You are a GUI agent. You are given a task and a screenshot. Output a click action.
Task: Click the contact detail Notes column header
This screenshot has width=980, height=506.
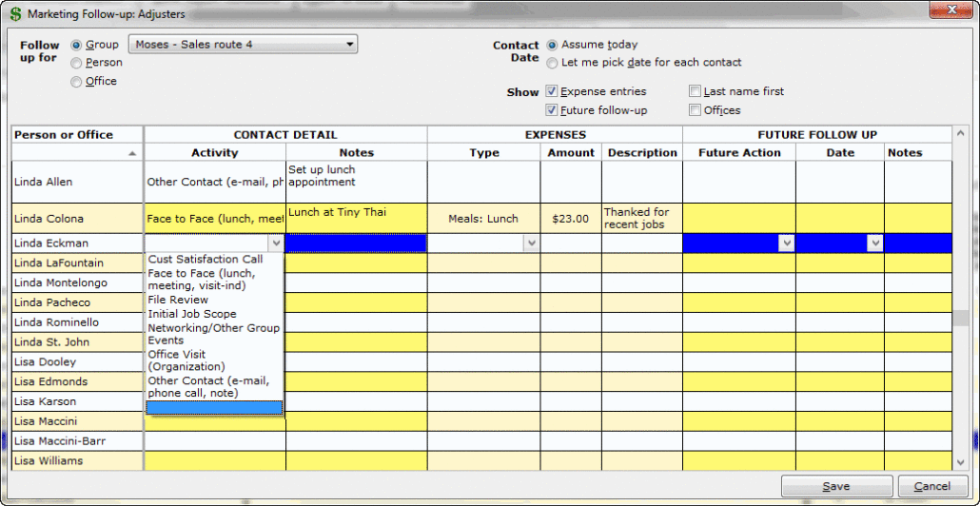point(356,152)
